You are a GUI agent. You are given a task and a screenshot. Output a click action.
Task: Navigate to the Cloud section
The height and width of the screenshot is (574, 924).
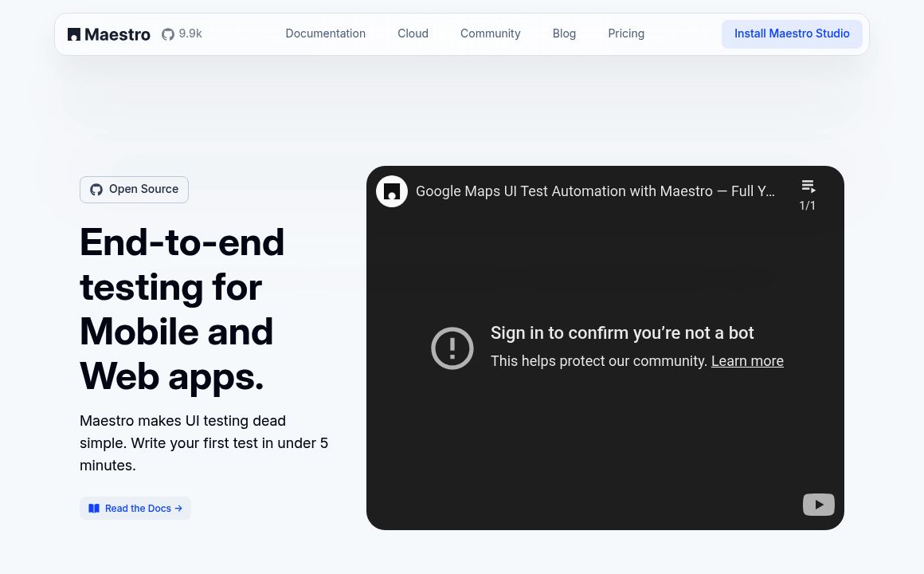pyautogui.click(x=413, y=33)
